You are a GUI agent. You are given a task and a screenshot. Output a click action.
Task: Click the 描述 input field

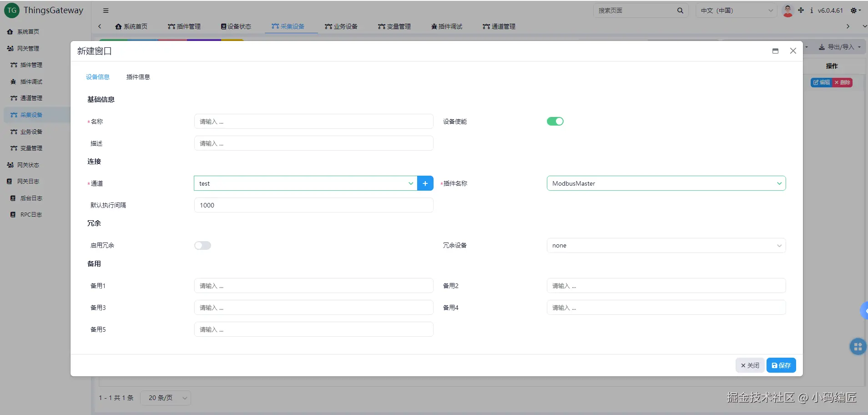pyautogui.click(x=313, y=143)
